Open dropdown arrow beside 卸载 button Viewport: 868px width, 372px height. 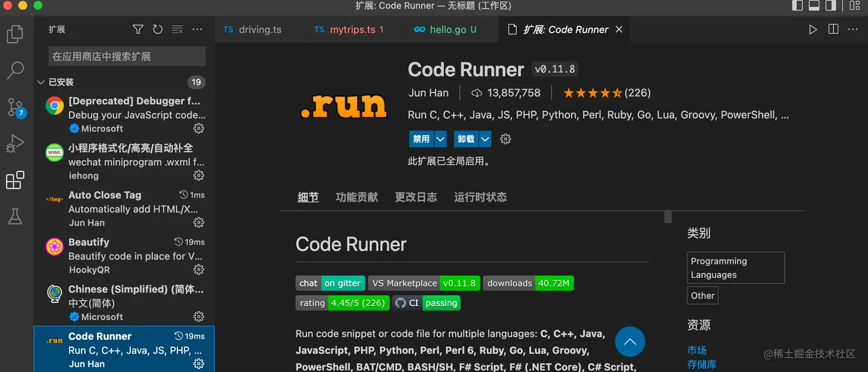coord(485,139)
